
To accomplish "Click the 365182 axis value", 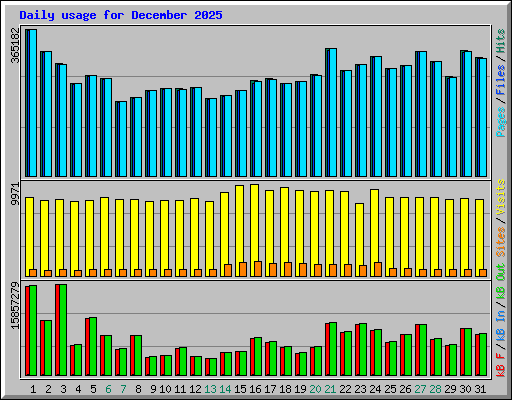I will [x=16, y=45].
